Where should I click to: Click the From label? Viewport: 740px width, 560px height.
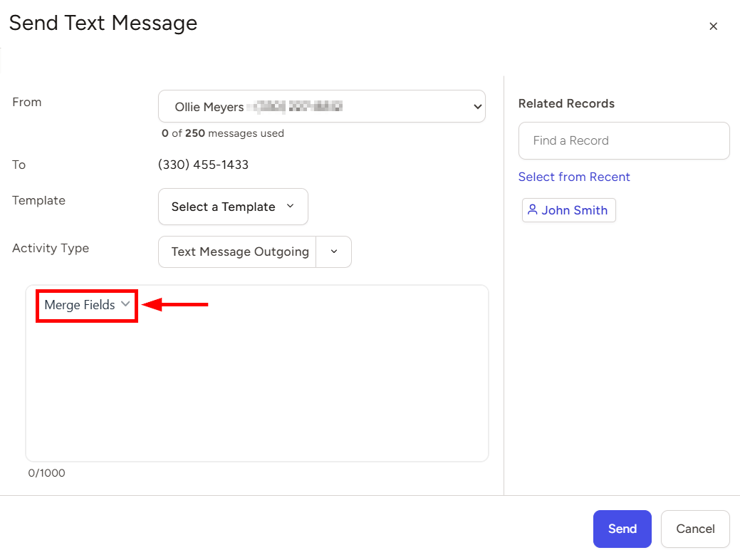pos(27,102)
